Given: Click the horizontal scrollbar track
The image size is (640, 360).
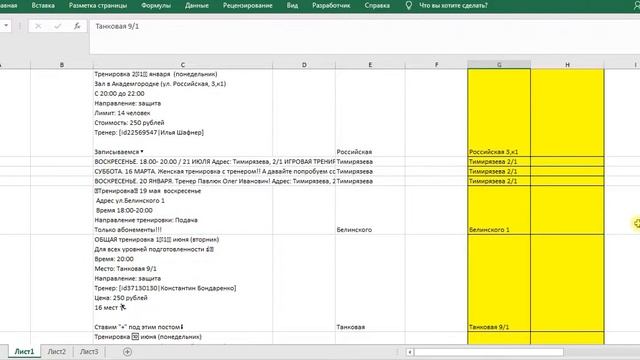Looking at the screenshot, I should pos(489,352).
